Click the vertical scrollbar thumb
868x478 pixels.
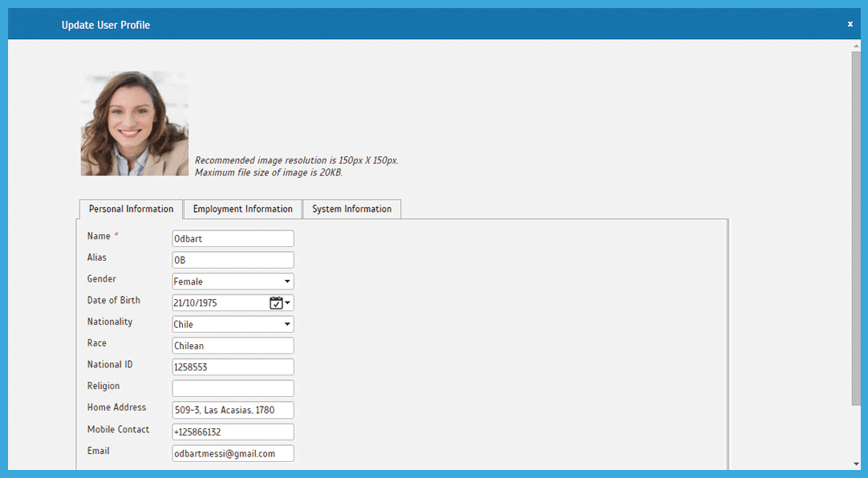(x=857, y=227)
